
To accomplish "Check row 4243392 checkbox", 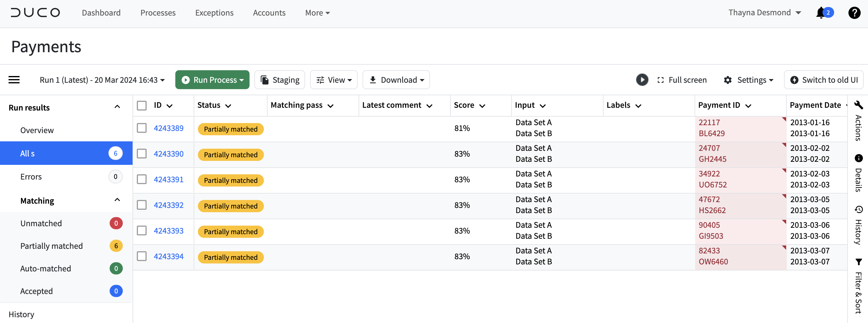I will pos(141,205).
